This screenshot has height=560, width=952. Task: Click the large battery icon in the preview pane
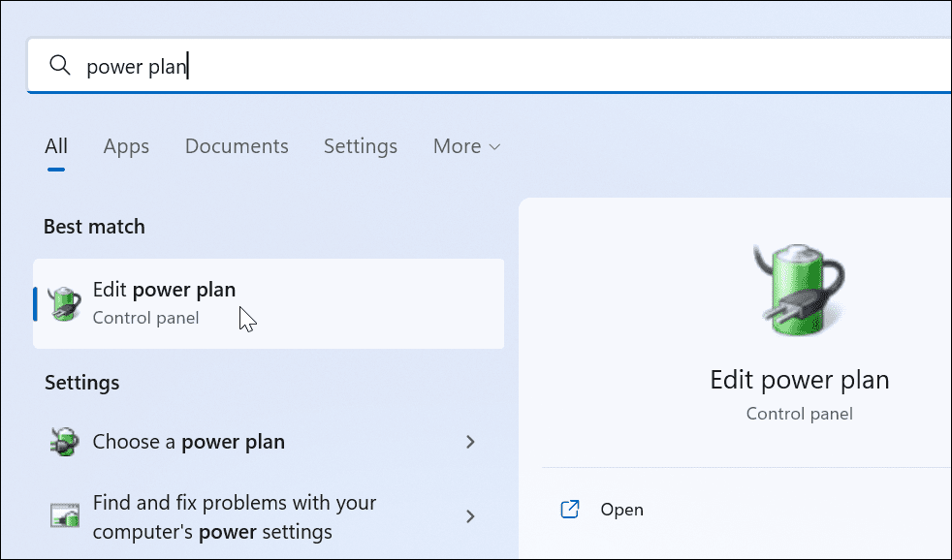(799, 289)
